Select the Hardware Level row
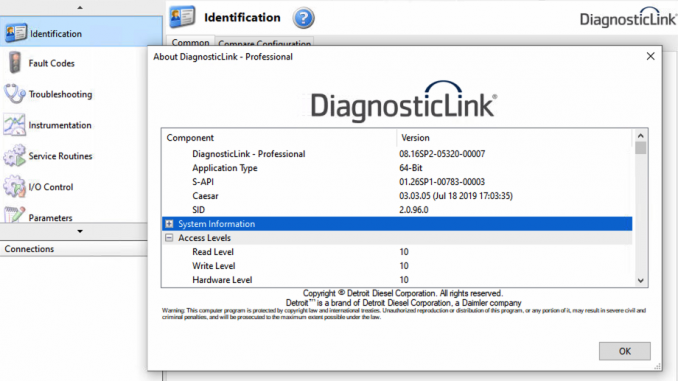This screenshot has width=678, height=381. [x=397, y=280]
